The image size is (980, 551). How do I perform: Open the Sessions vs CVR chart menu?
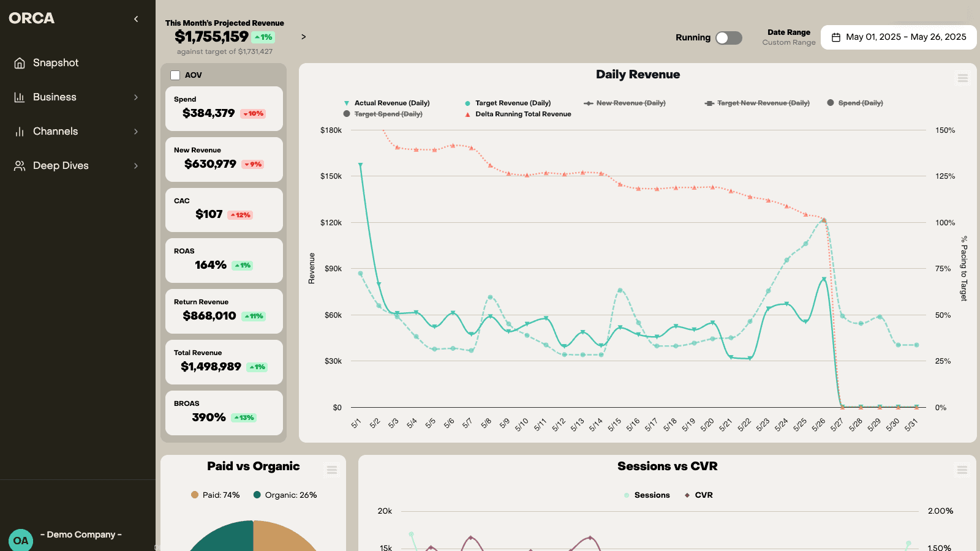tap(962, 470)
